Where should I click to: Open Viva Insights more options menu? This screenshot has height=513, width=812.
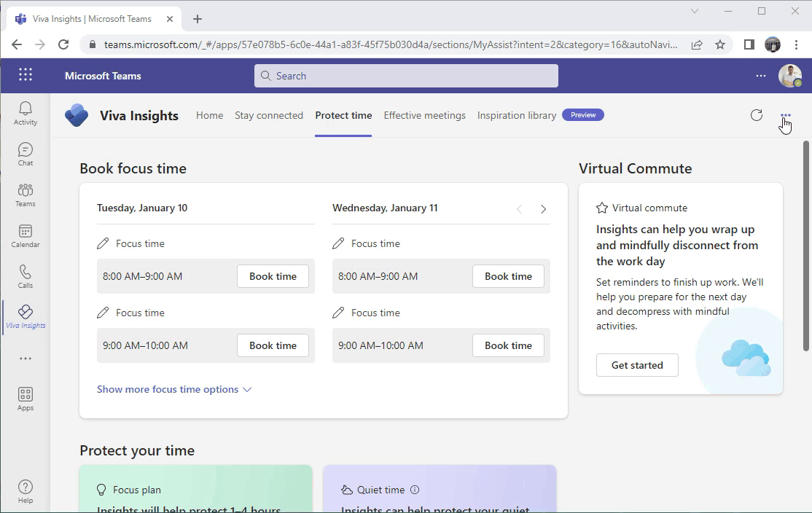[x=785, y=115]
